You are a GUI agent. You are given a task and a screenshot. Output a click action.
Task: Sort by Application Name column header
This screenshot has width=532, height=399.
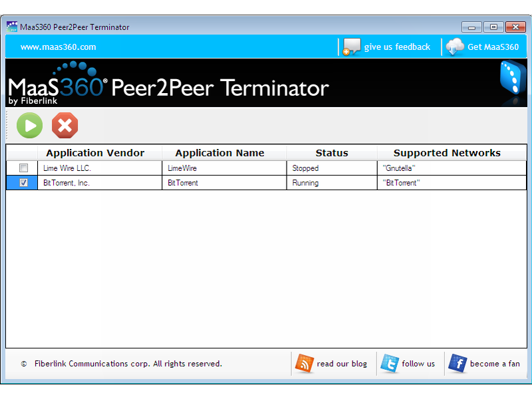tap(224, 153)
